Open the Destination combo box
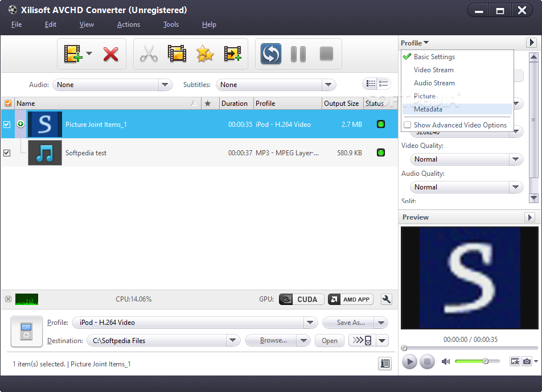Screen dimensions: 542x392 (x=163, y=341)
